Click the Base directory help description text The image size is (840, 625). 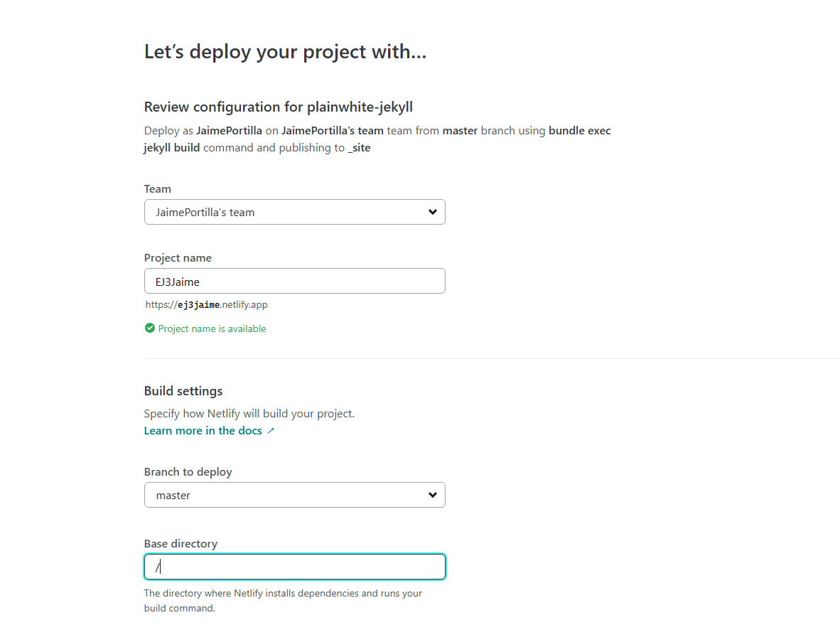(x=283, y=601)
